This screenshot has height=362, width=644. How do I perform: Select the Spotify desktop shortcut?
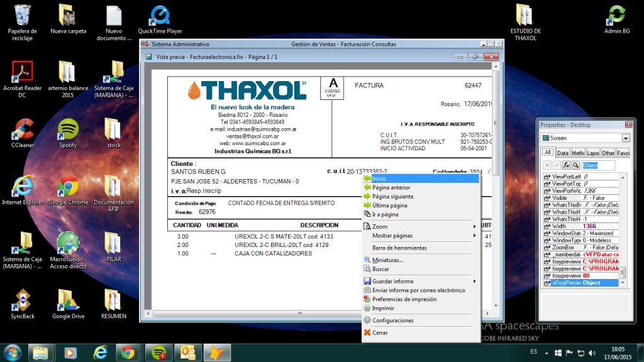pyautogui.click(x=68, y=133)
